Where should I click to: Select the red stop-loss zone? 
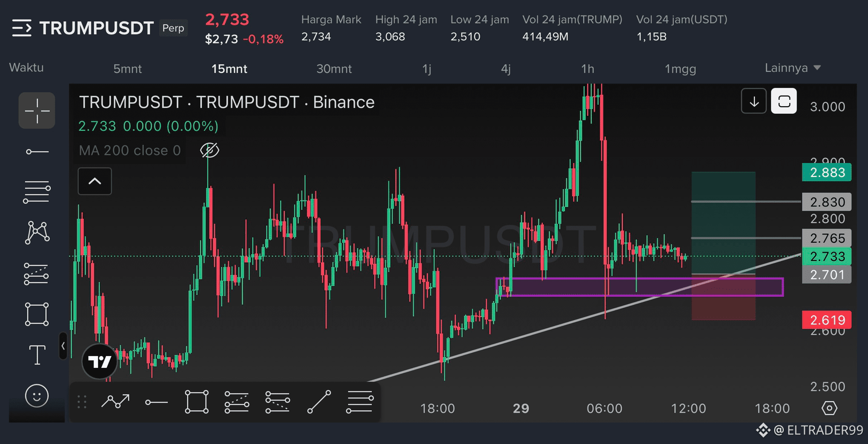(723, 298)
